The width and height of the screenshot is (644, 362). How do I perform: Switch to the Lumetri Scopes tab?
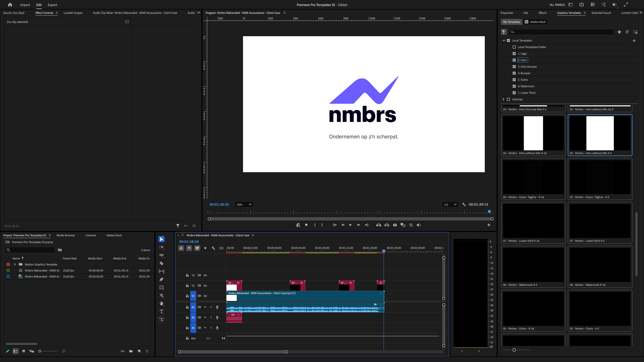(x=73, y=13)
